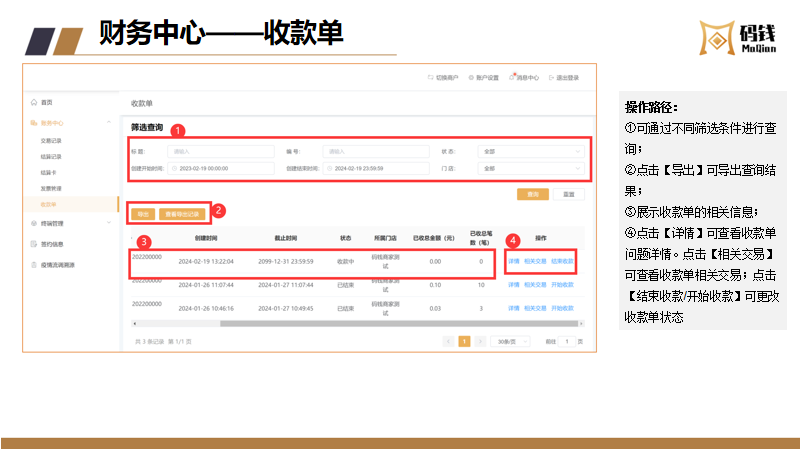Viewport: 800px width, 450px height.
Task: Expand the 状态 status dropdown
Action: 532,152
